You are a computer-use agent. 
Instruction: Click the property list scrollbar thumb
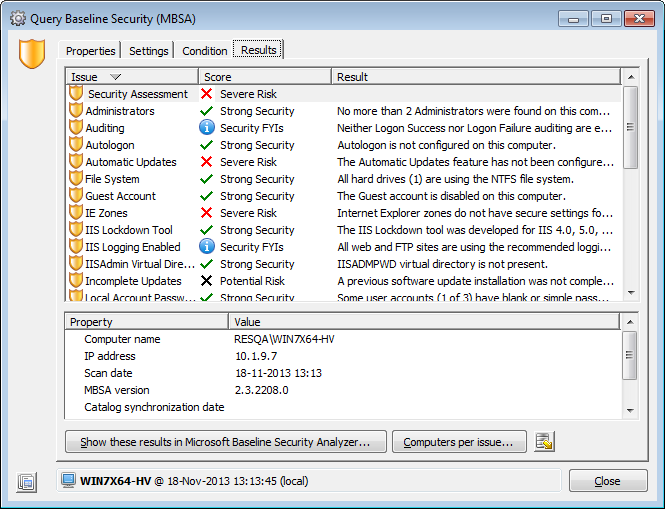pyautogui.click(x=630, y=355)
